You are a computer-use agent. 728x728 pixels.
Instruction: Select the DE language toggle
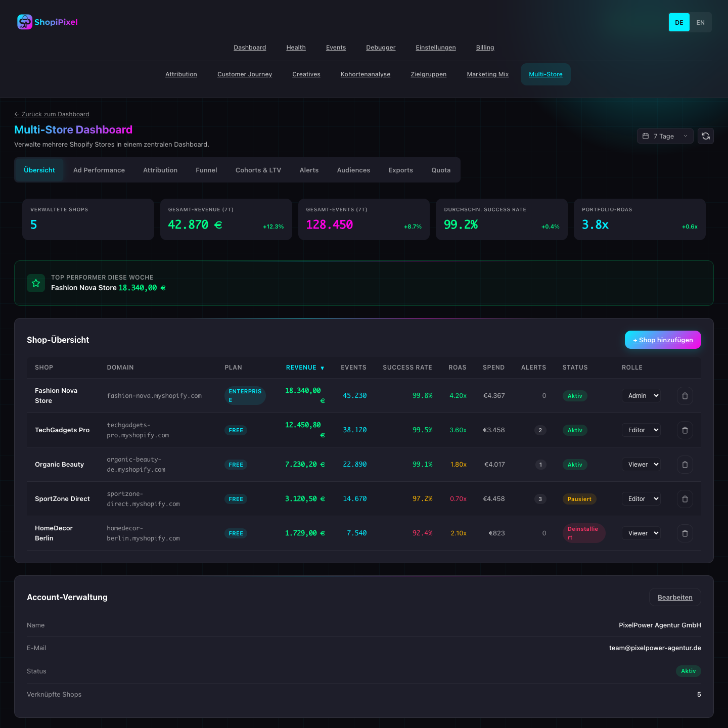pos(679,22)
